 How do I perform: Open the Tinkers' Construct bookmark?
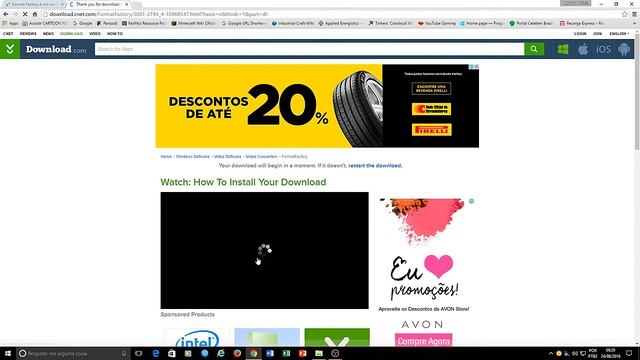coord(391,23)
